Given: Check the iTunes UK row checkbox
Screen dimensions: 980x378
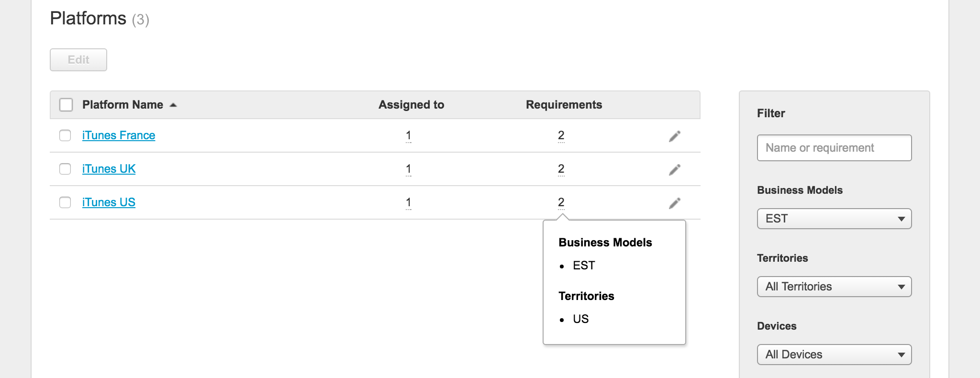Looking at the screenshot, I should click(x=65, y=169).
